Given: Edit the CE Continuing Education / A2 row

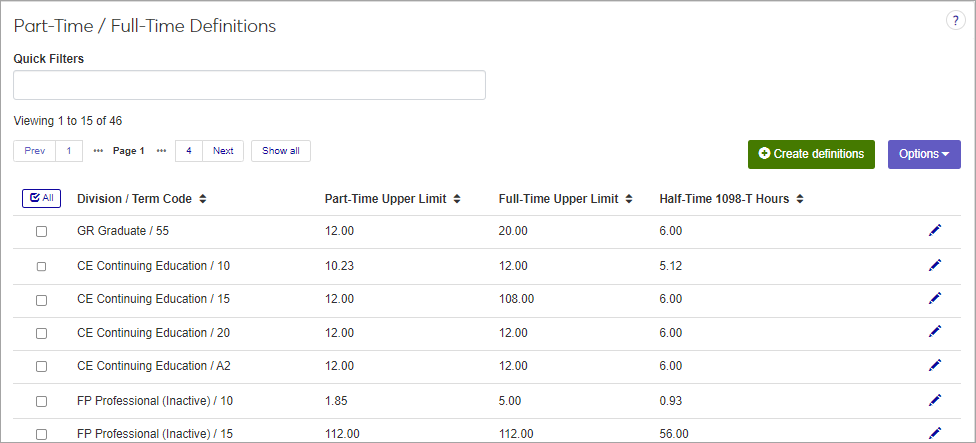Looking at the screenshot, I should pyautogui.click(x=935, y=366).
